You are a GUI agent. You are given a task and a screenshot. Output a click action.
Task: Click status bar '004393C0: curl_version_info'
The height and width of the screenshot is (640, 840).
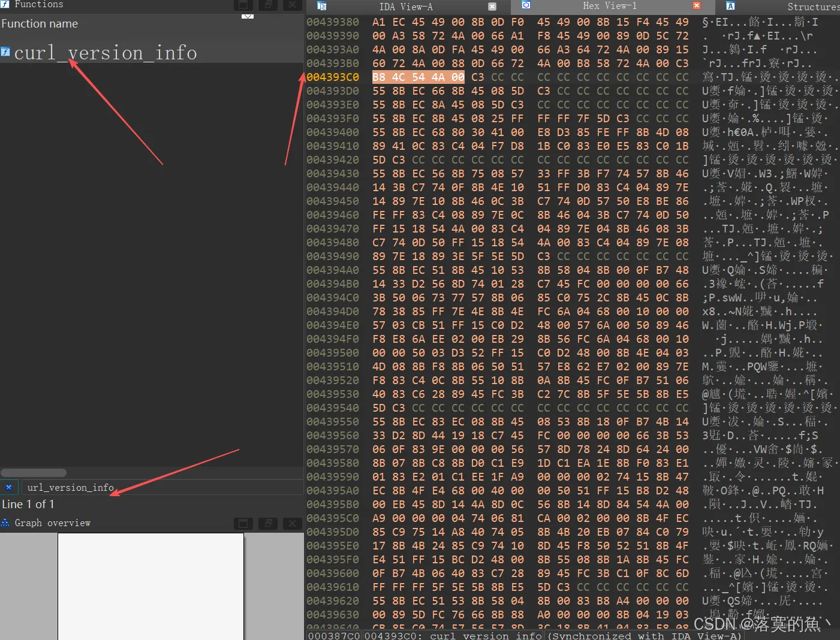(453, 635)
